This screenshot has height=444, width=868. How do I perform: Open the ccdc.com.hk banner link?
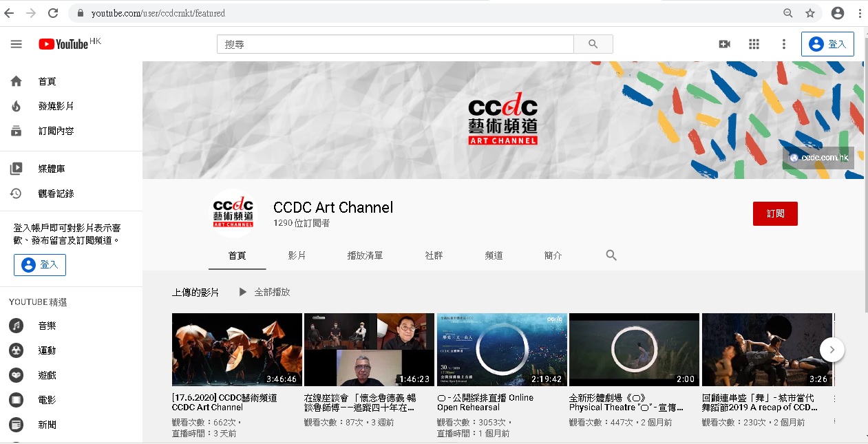pos(818,158)
